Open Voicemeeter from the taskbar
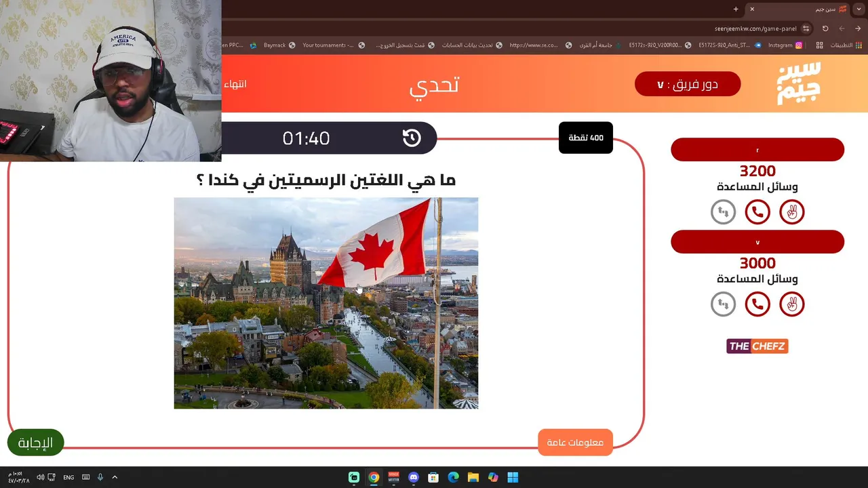868x488 pixels. click(393, 477)
